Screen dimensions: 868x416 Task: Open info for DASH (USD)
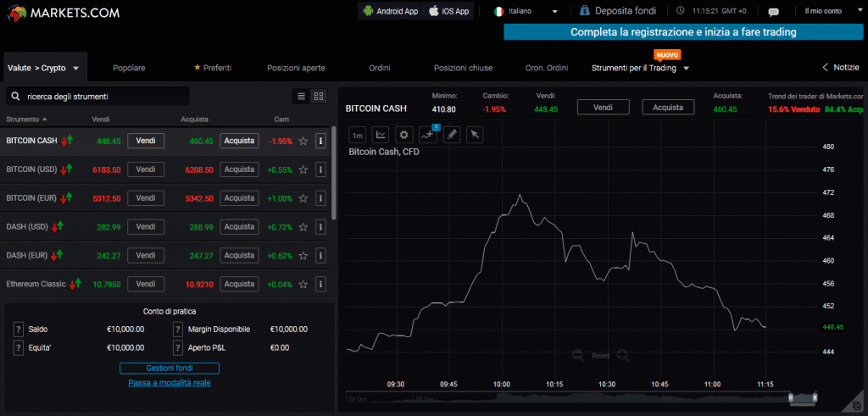320,227
